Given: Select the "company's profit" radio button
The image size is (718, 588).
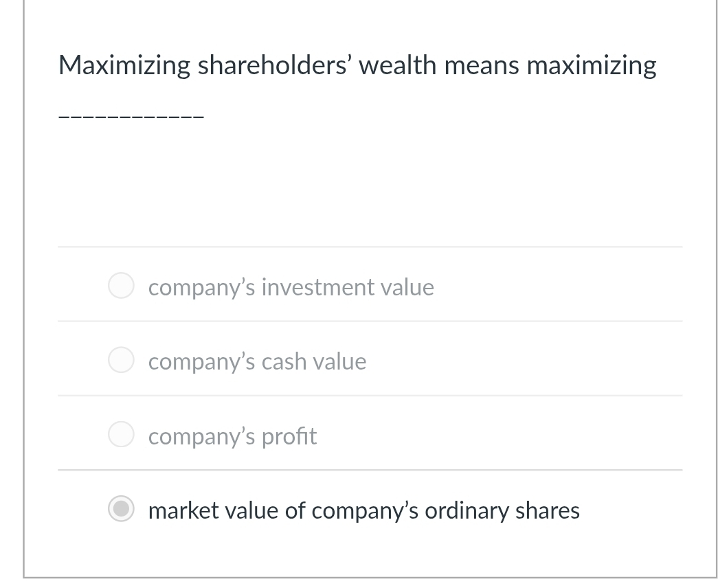Looking at the screenshot, I should click(121, 436).
